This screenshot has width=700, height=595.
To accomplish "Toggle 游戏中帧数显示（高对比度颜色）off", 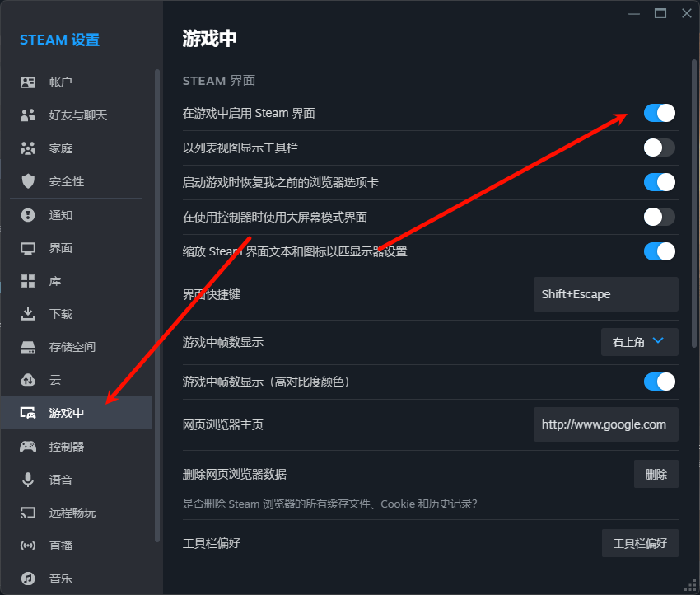I will pos(659,382).
